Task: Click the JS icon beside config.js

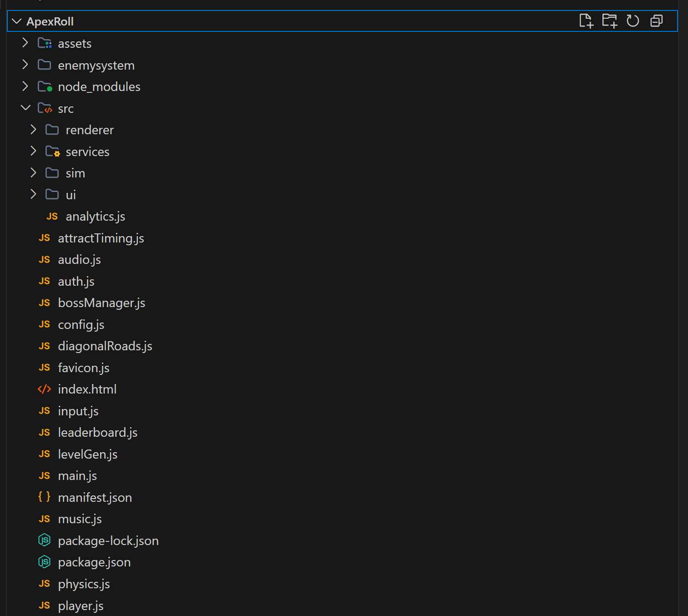Action: [44, 324]
